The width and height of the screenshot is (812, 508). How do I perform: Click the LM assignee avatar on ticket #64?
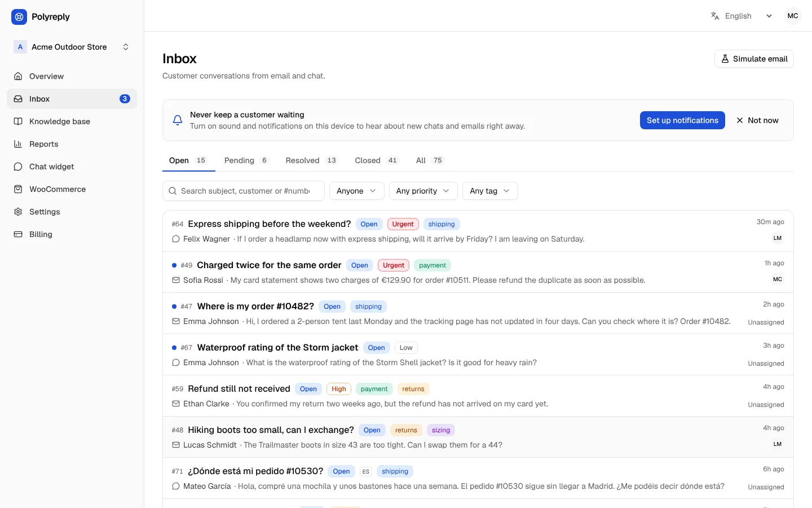click(x=778, y=238)
